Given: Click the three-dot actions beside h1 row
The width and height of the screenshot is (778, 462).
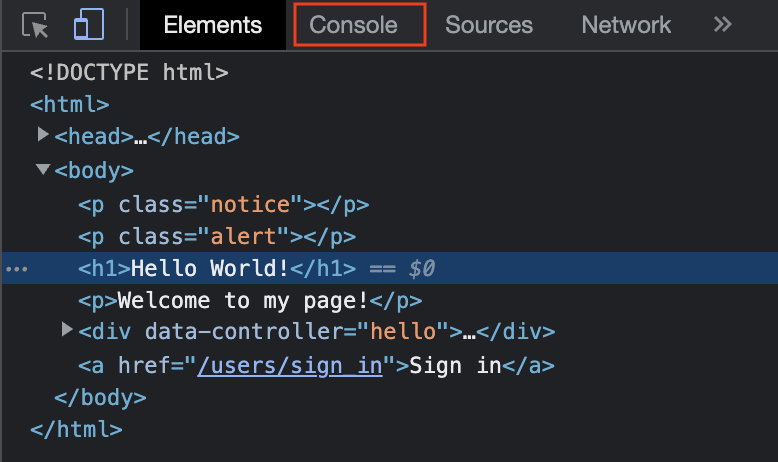Looking at the screenshot, I should pyautogui.click(x=16, y=269).
